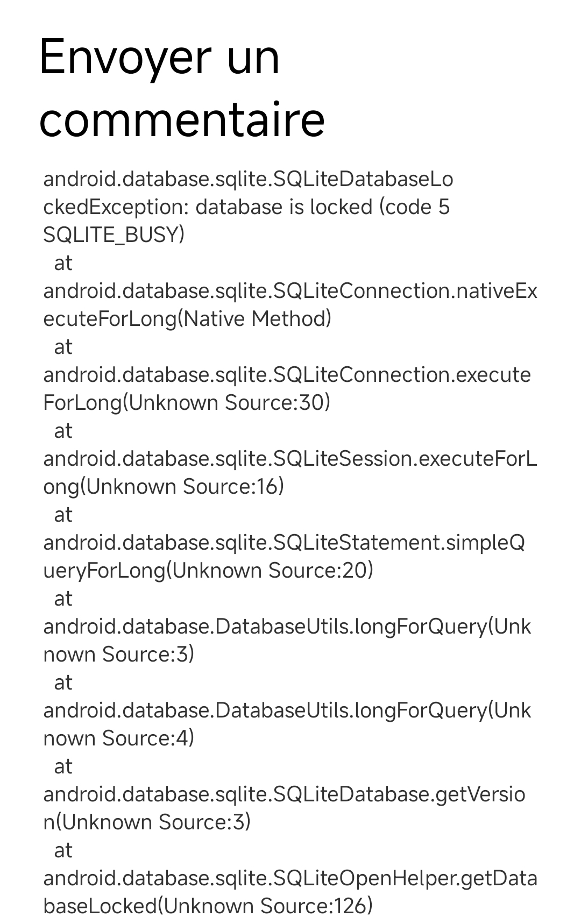Screen dimensions: 581x924
Task: Tap the word Envoyer in the heading
Action: click(125, 58)
